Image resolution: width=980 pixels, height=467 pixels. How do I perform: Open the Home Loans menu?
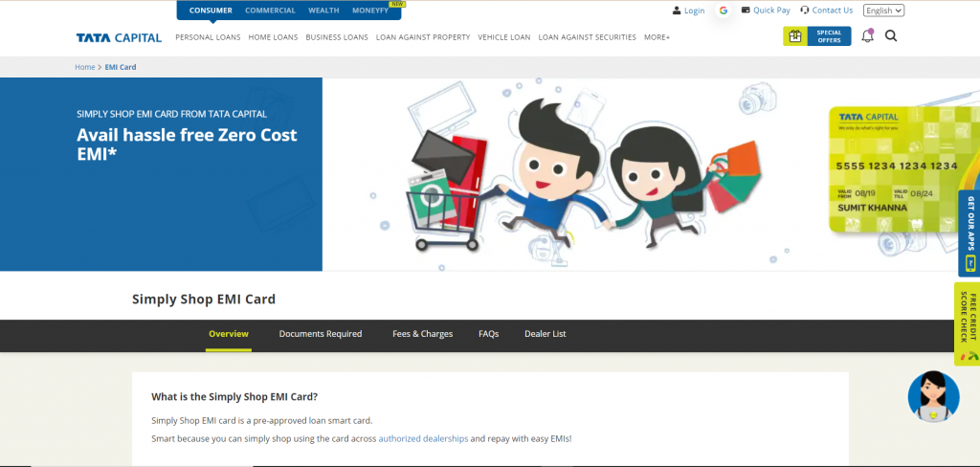click(273, 37)
